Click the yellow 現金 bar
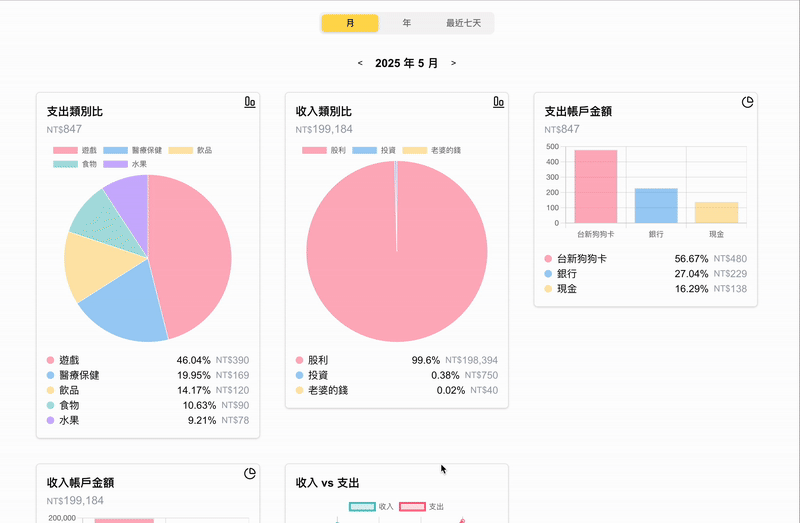The width and height of the screenshot is (800, 523). tap(716, 213)
